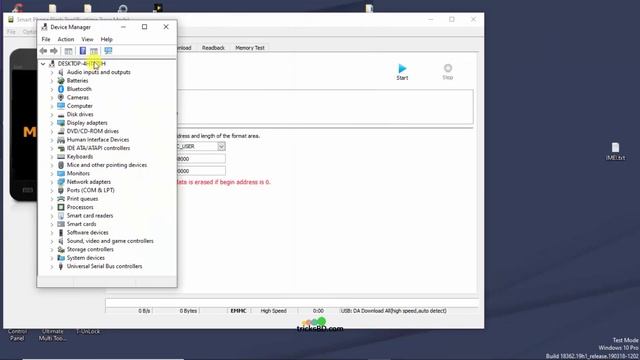Open the Action menu in Device Manager

tap(66, 39)
